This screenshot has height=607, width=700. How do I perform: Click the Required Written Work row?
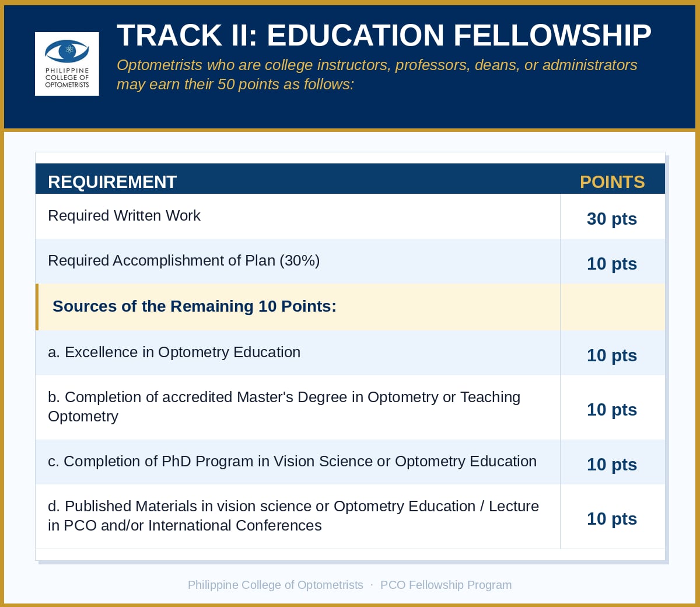[350, 216]
